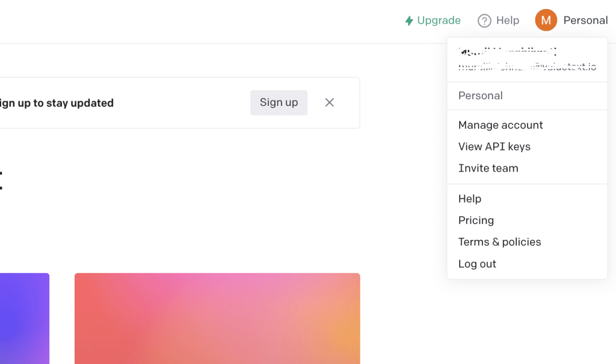
Task: Open the Help text link in the top bar
Action: [507, 20]
